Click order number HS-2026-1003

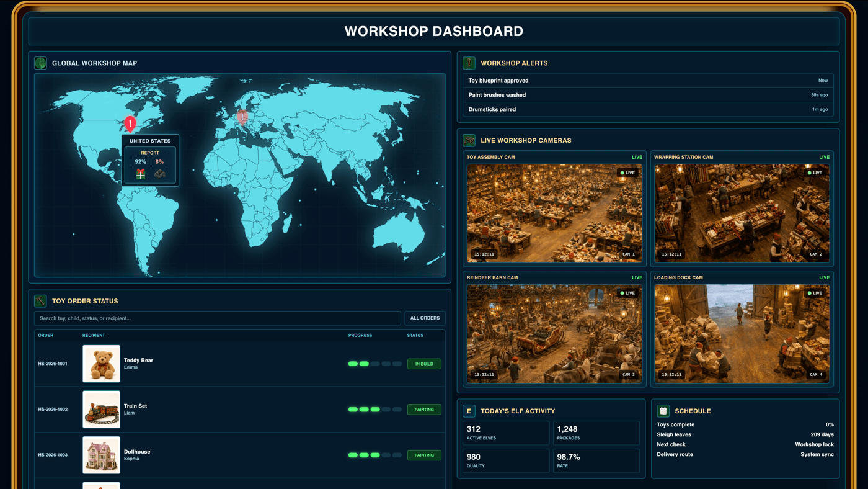[53, 455]
